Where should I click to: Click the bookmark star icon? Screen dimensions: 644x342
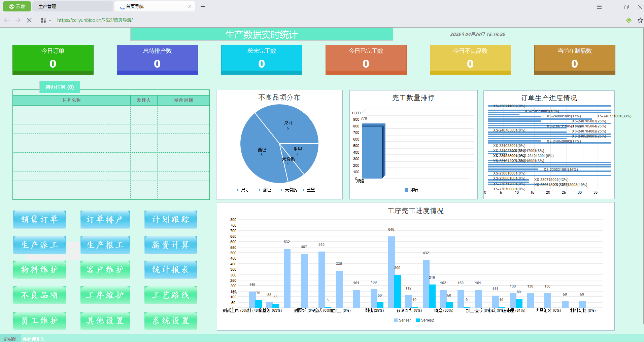(x=640, y=20)
